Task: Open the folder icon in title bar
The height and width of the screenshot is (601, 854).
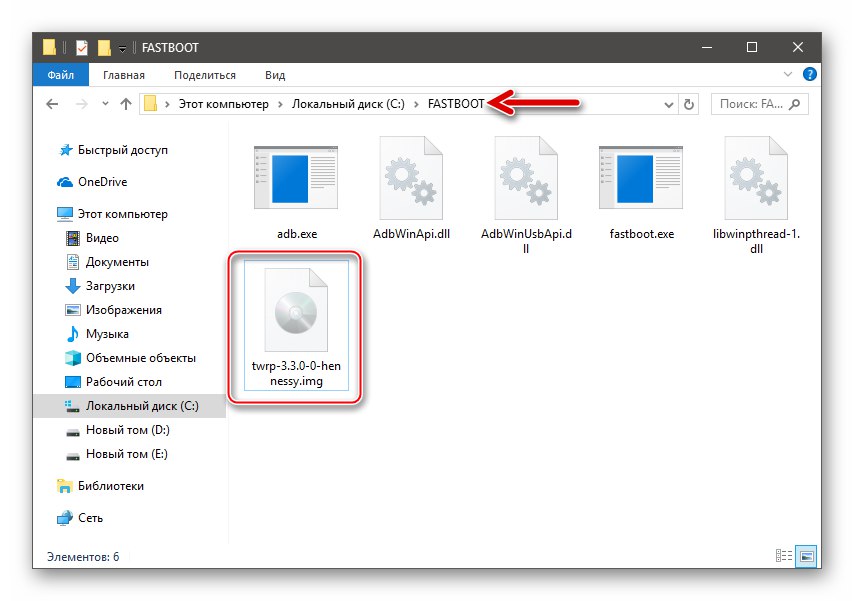Action: [x=50, y=47]
